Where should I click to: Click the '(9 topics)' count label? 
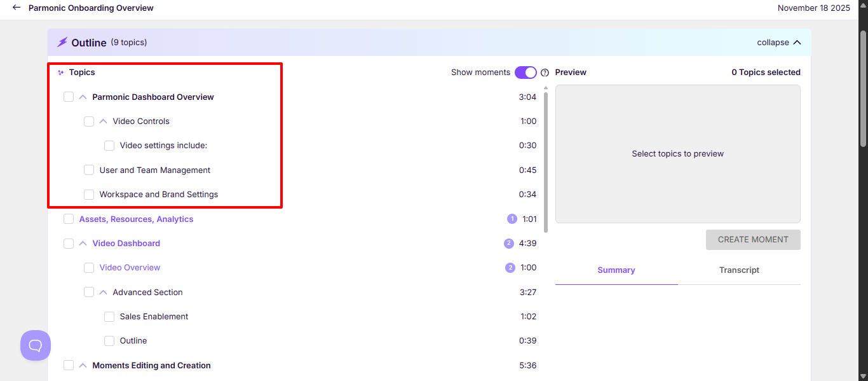(x=129, y=43)
